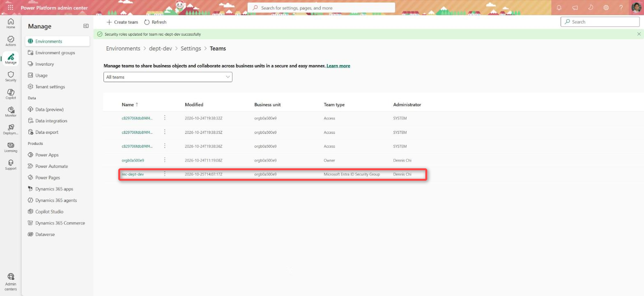
Task: Open notifications bell icon
Action: tap(559, 8)
